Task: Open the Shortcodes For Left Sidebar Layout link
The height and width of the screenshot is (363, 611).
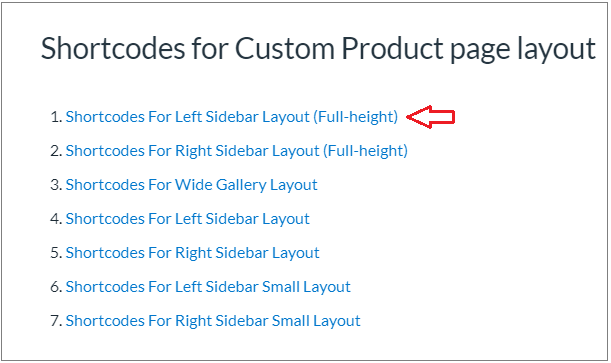Action: point(187,219)
